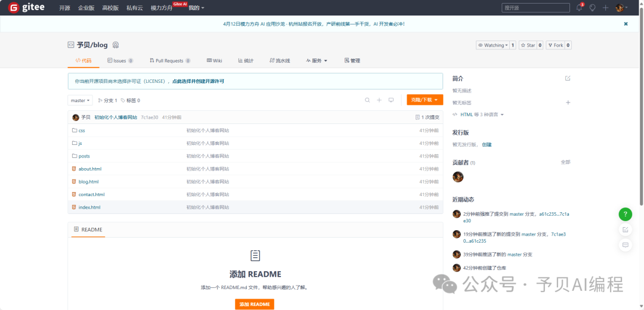Expand the 克隆/下载 dropdown button

[x=425, y=100]
